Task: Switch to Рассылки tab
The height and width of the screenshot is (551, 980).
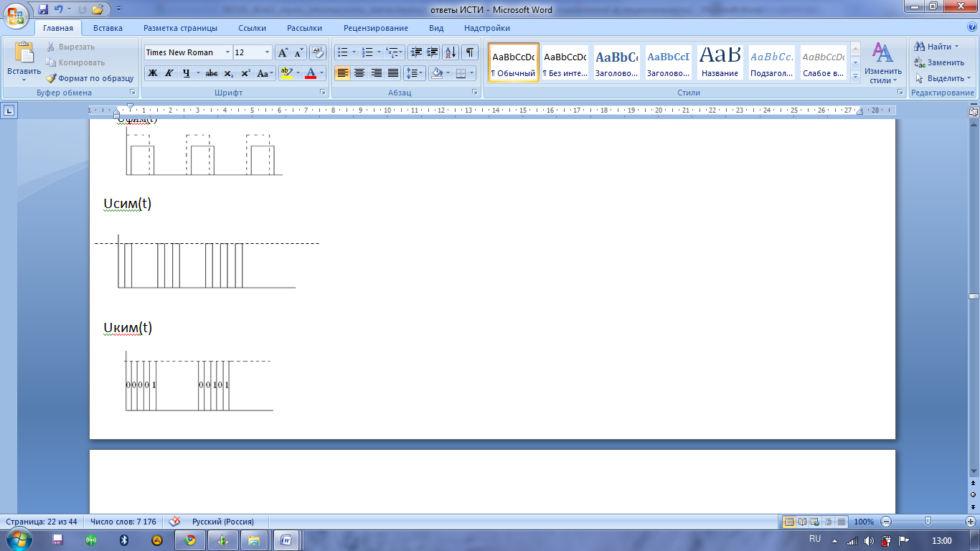Action: coord(304,28)
